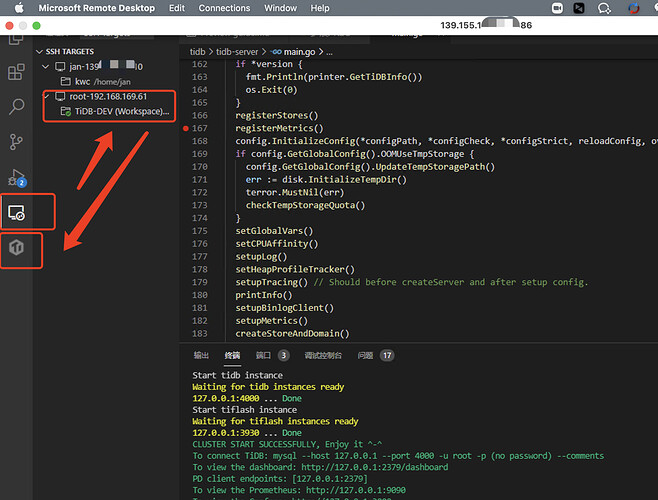Collapse the root-192.168.169.61 host node
The image size is (658, 500).
(x=47, y=97)
